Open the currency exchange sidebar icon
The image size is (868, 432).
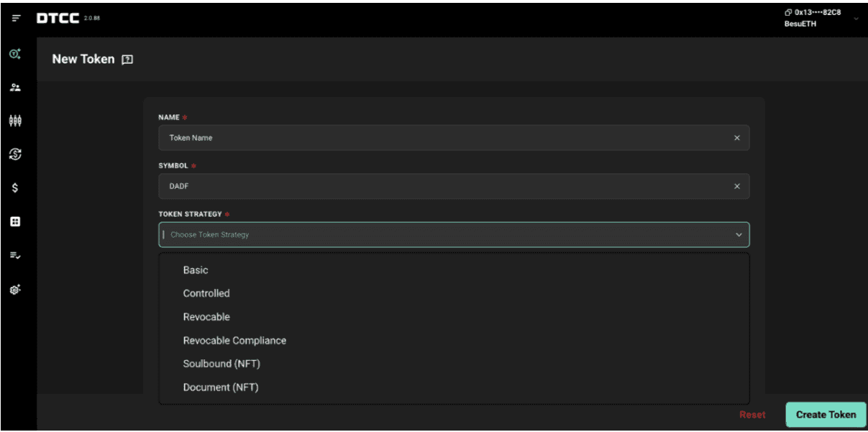click(15, 154)
